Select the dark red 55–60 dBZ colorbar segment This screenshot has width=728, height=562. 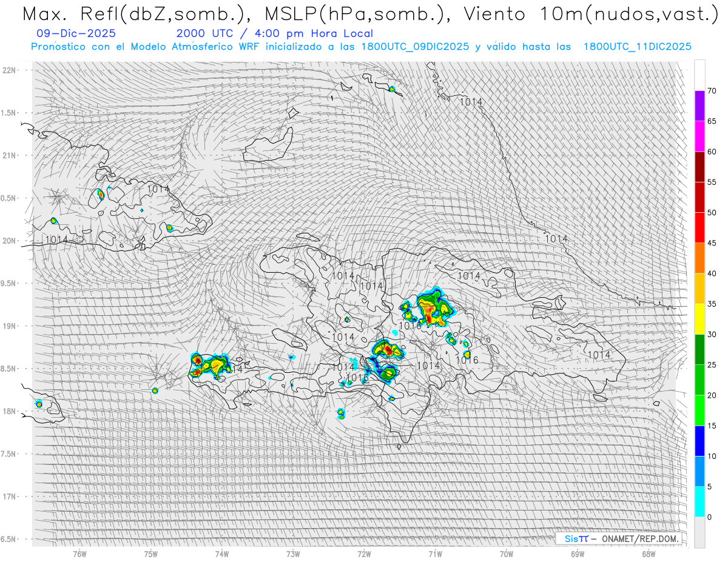[x=699, y=167]
